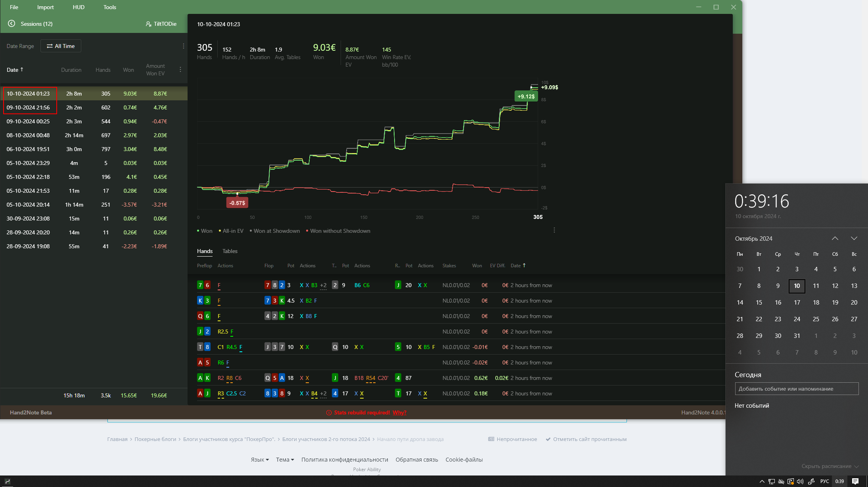Sort the hands list by Stakes
This screenshot has height=487, width=868.
tap(449, 266)
